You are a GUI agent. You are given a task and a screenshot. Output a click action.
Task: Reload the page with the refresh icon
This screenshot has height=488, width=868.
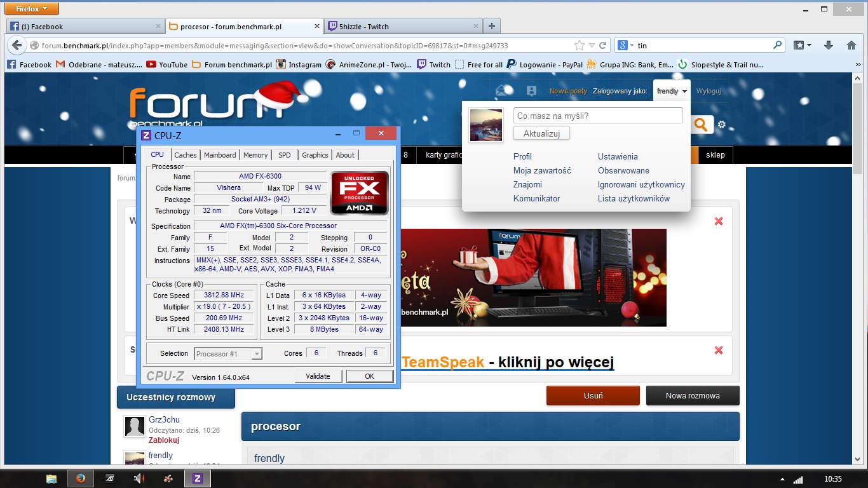pos(603,46)
